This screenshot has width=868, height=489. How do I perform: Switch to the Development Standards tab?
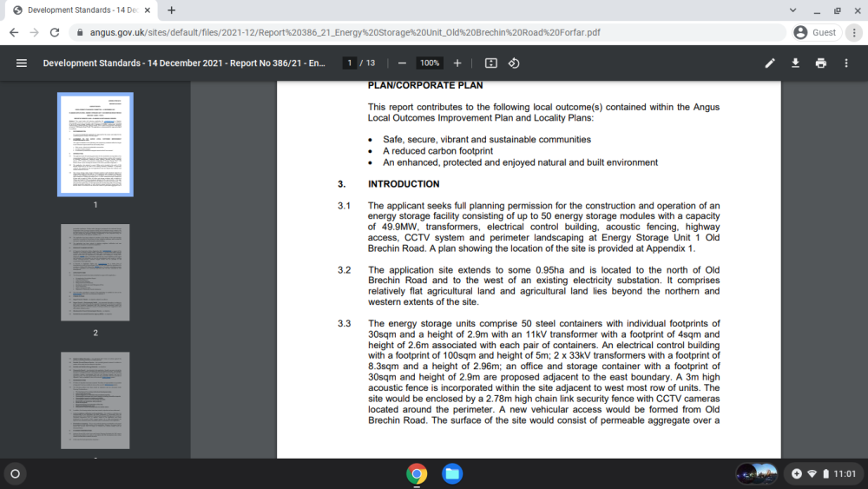tap(82, 10)
